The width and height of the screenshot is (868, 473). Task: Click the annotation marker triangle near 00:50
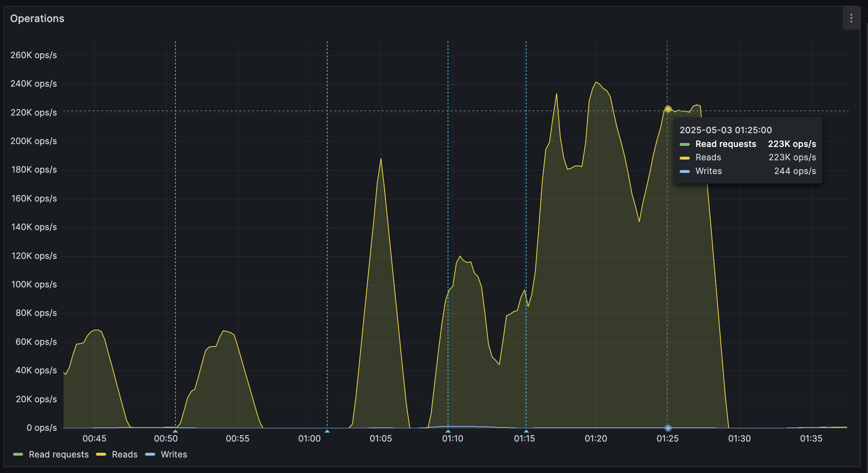175,431
